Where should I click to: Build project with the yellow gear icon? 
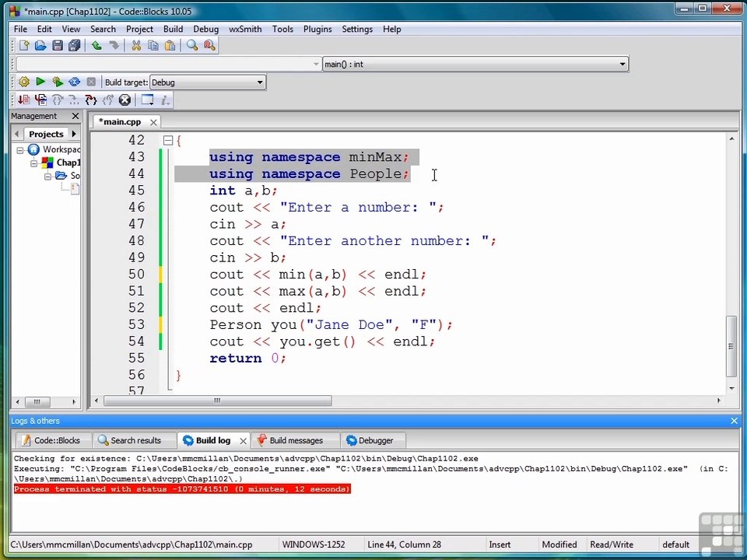pyautogui.click(x=24, y=82)
